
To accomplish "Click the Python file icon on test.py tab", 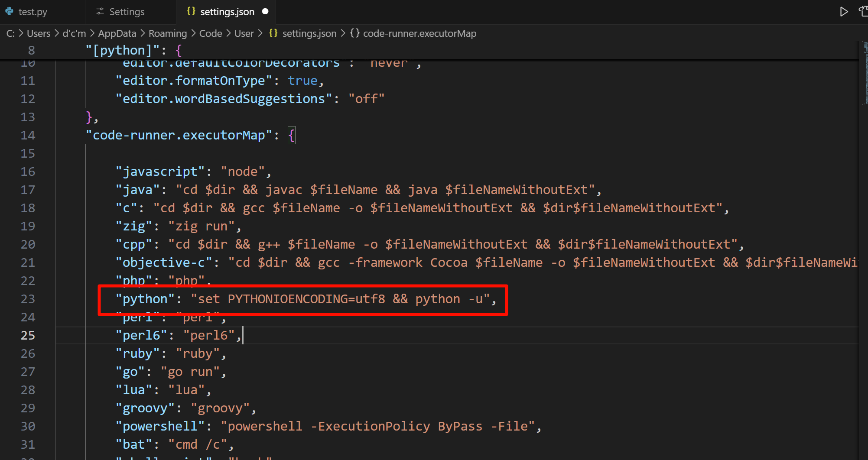I will (x=10, y=12).
